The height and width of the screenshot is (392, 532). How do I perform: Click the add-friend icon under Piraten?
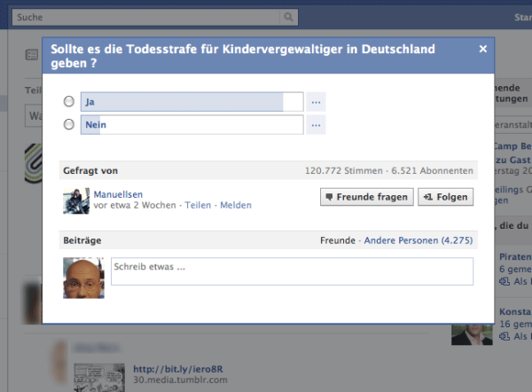tap(505, 281)
